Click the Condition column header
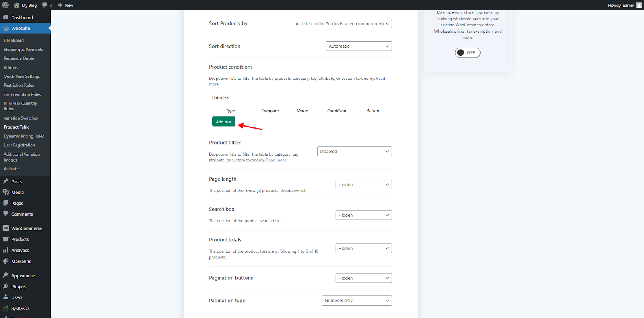The width and height of the screenshot is (644, 318). point(336,110)
